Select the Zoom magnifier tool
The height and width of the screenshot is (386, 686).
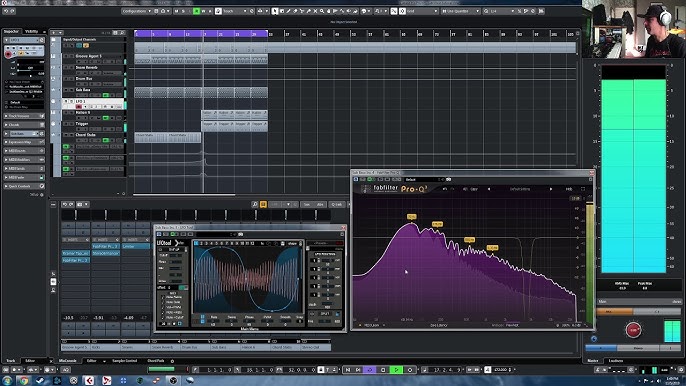pyautogui.click(x=322, y=11)
